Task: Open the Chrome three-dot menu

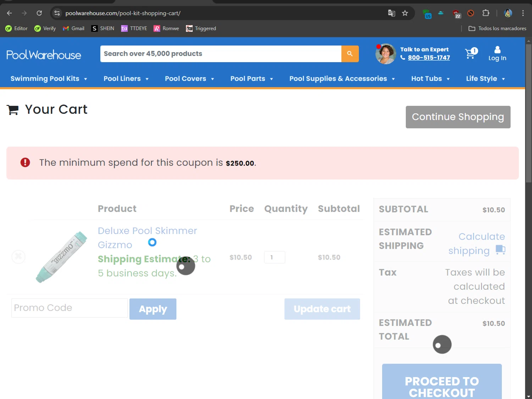Action: pyautogui.click(x=523, y=13)
